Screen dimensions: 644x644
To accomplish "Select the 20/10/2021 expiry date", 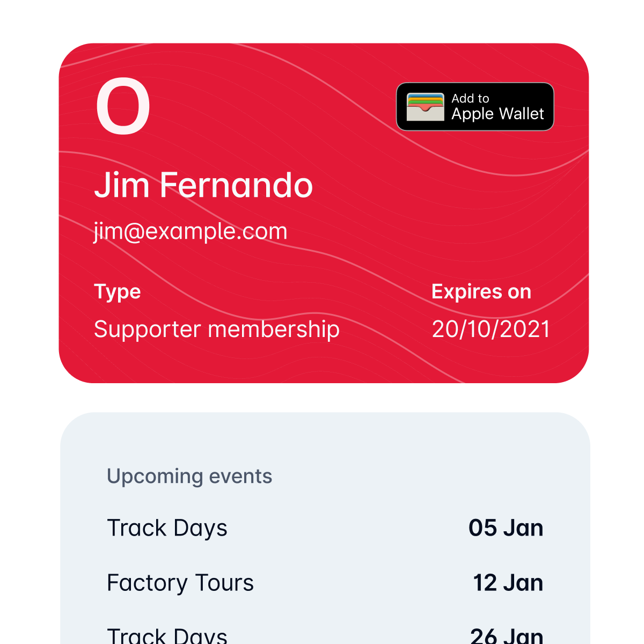I will (491, 329).
